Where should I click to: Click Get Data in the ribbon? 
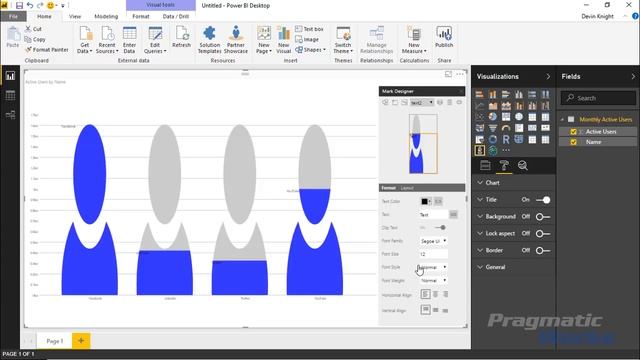pos(84,40)
